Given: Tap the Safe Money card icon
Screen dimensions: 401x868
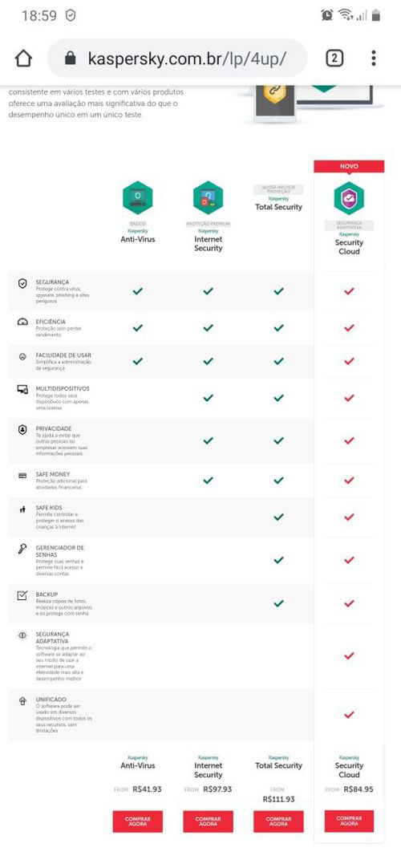Looking at the screenshot, I should pyautogui.click(x=22, y=476).
